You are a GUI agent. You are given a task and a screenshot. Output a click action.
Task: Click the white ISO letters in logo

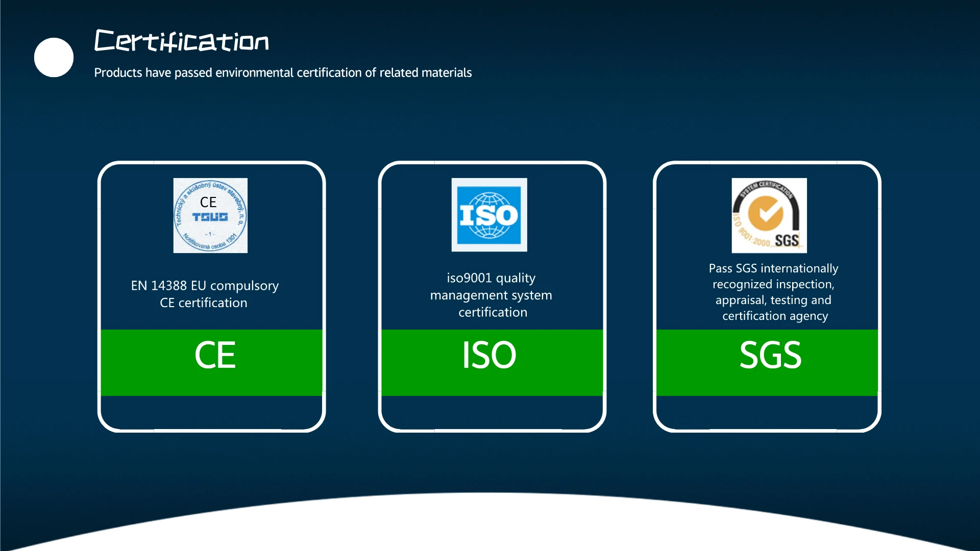[x=488, y=215]
